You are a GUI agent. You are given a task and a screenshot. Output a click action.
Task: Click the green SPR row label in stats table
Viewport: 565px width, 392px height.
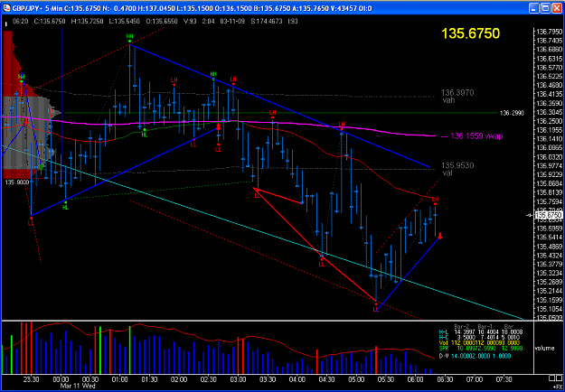click(x=444, y=349)
